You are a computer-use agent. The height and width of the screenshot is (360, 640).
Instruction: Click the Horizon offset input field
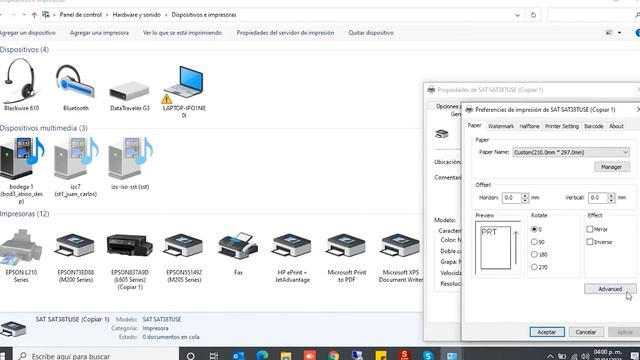click(511, 198)
